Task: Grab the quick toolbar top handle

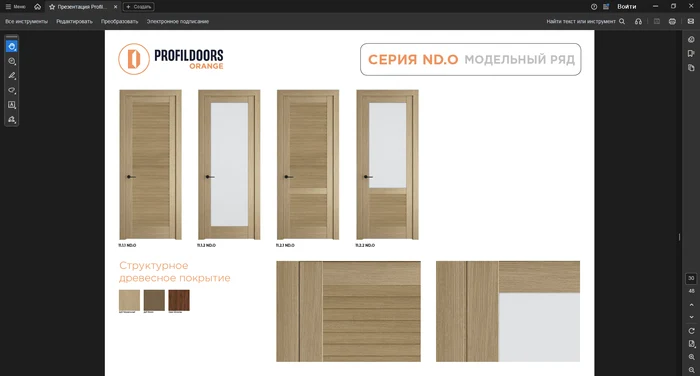Action: (12, 37)
